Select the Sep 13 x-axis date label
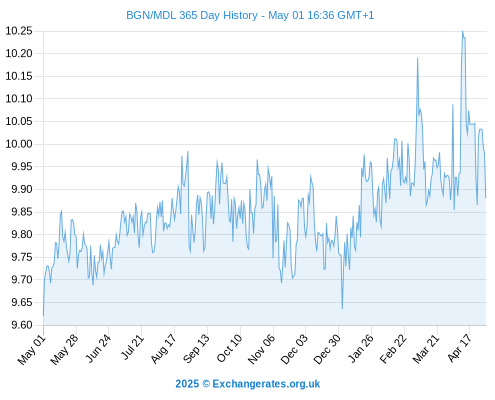495x400 pixels. pos(197,349)
